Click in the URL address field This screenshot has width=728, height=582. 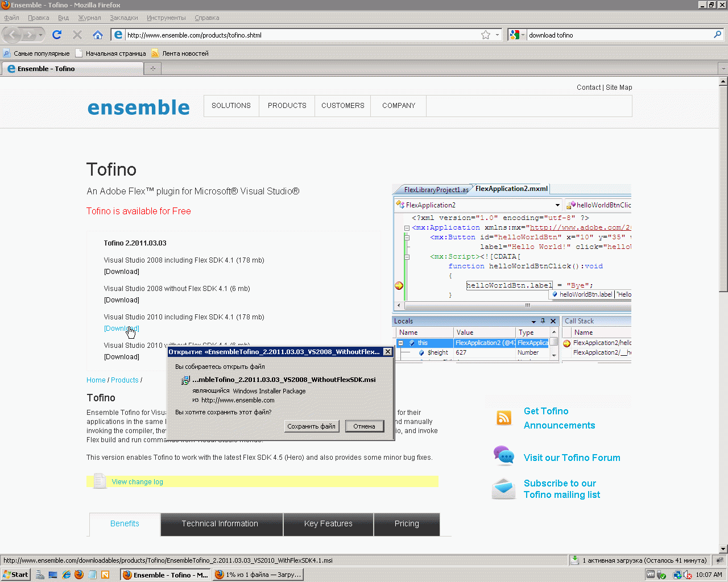301,35
